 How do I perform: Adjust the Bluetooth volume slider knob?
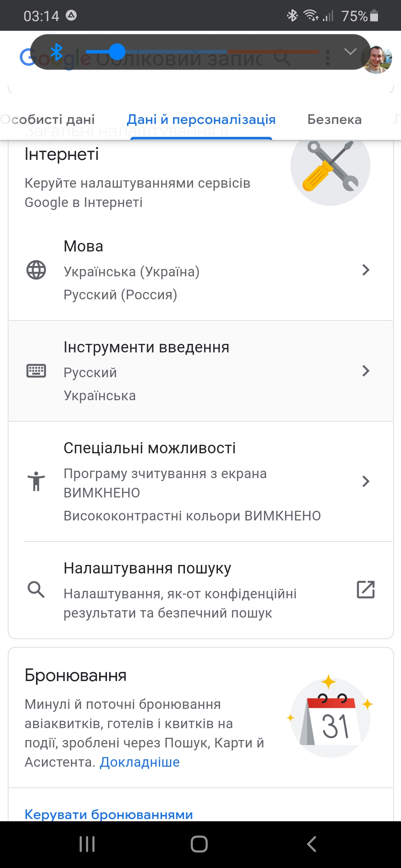117,52
